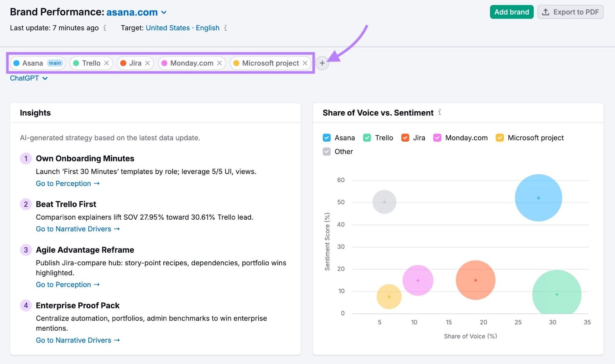Click the United States target link
This screenshot has height=364, width=615.
pos(168,28)
